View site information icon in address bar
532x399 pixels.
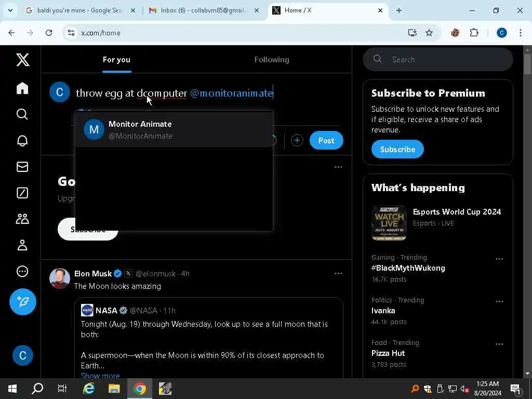pyautogui.click(x=71, y=33)
